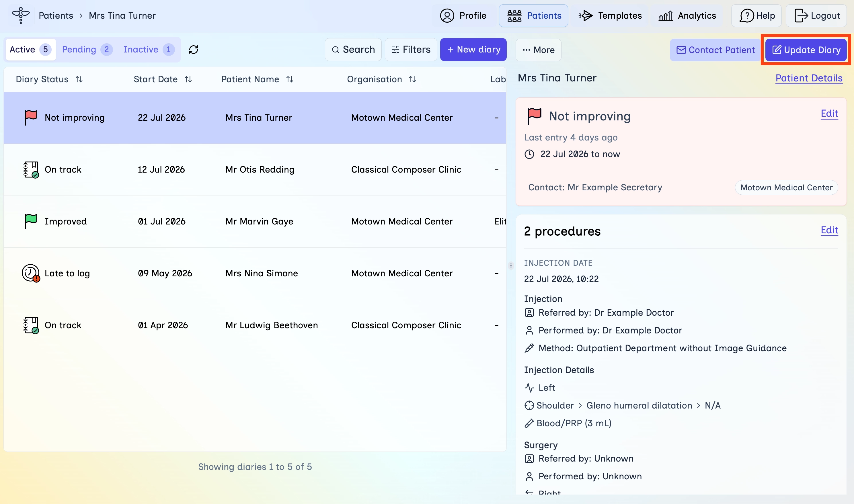This screenshot has width=854, height=504.
Task: Click Gleno humeral dilatation text
Action: click(x=639, y=405)
